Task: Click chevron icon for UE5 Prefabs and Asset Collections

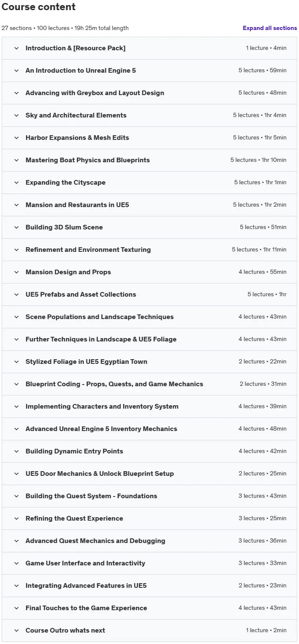Action: click(x=16, y=295)
